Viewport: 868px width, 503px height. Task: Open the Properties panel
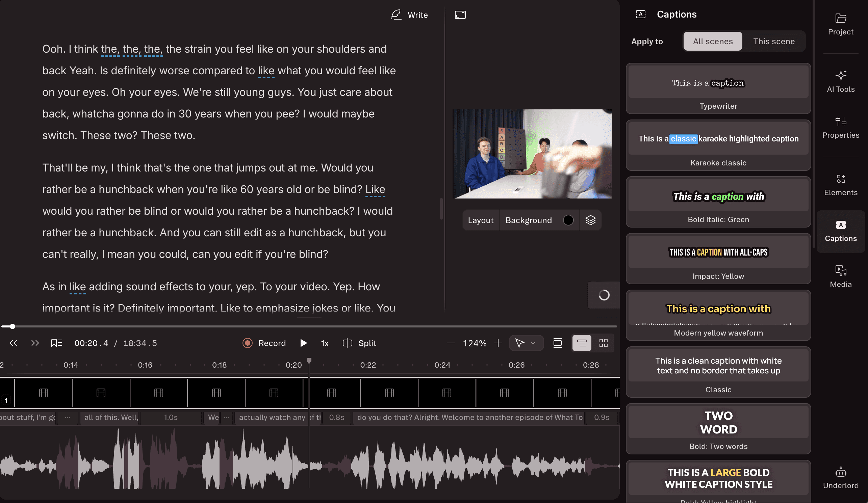click(x=840, y=127)
